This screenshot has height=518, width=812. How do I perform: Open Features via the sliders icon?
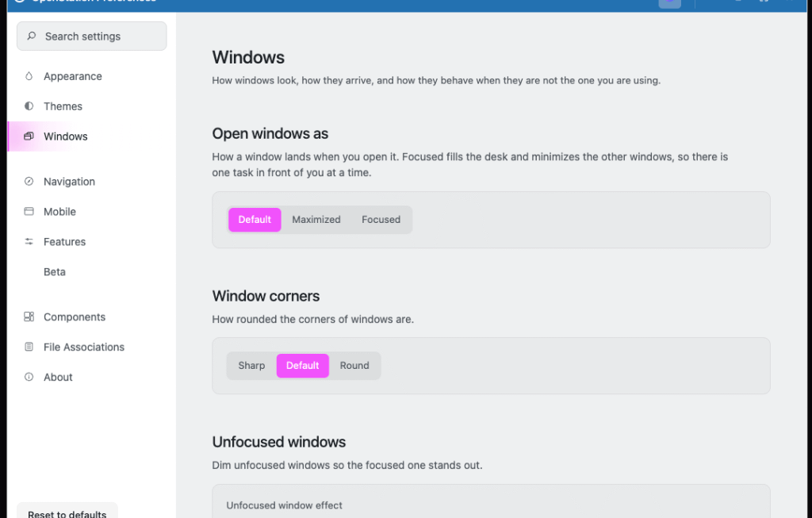[29, 241]
